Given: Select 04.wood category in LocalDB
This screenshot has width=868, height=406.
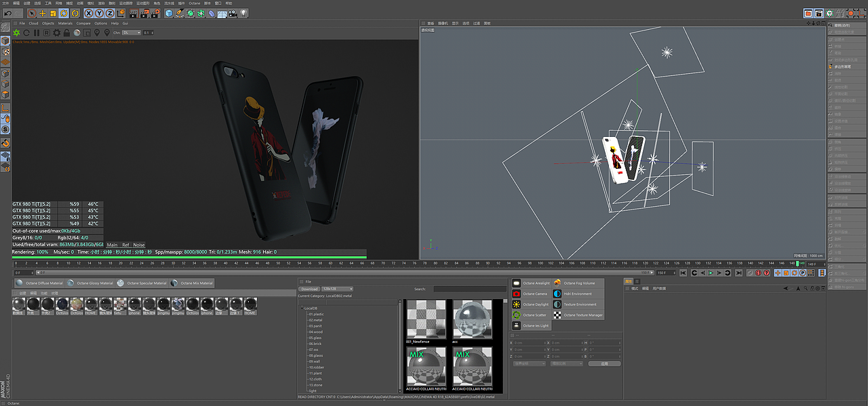Looking at the screenshot, I should pyautogui.click(x=315, y=331).
